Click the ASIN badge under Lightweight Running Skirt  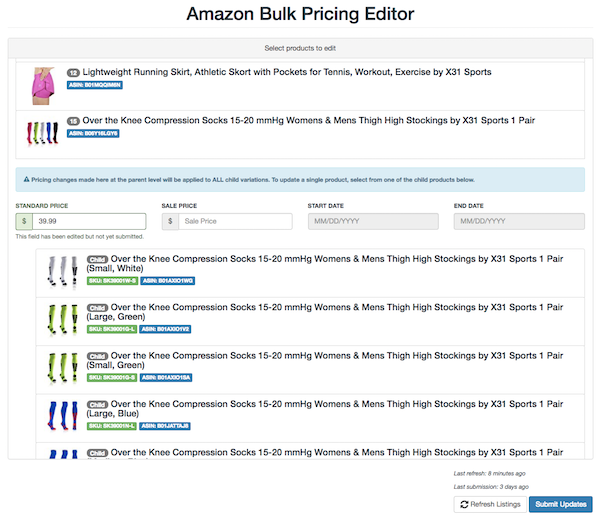pyautogui.click(x=95, y=85)
